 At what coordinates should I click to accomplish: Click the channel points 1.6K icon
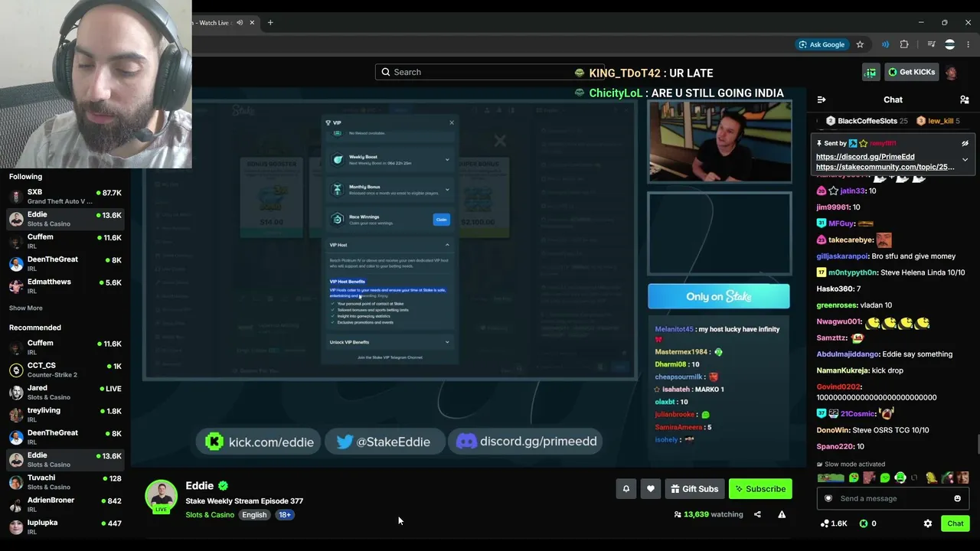(834, 523)
